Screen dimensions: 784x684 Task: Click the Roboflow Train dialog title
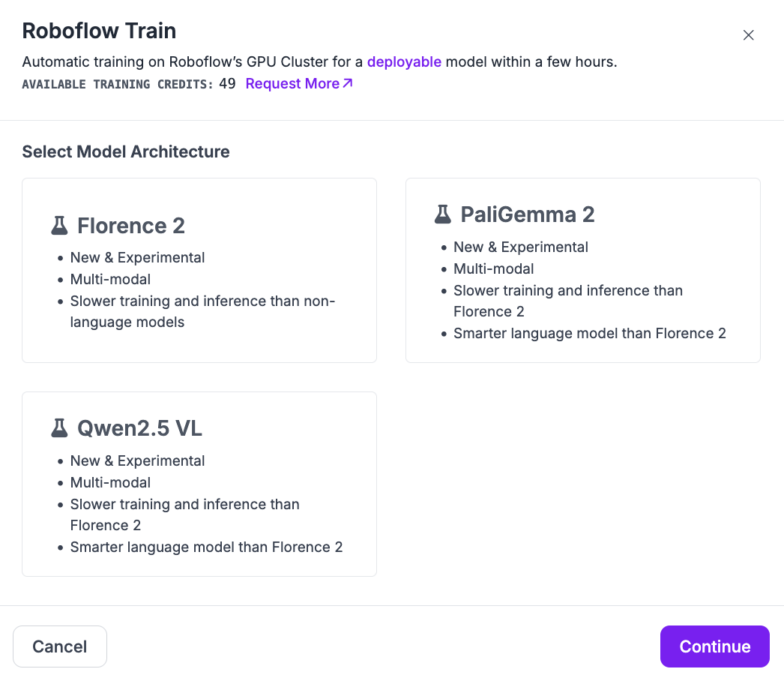(x=99, y=31)
